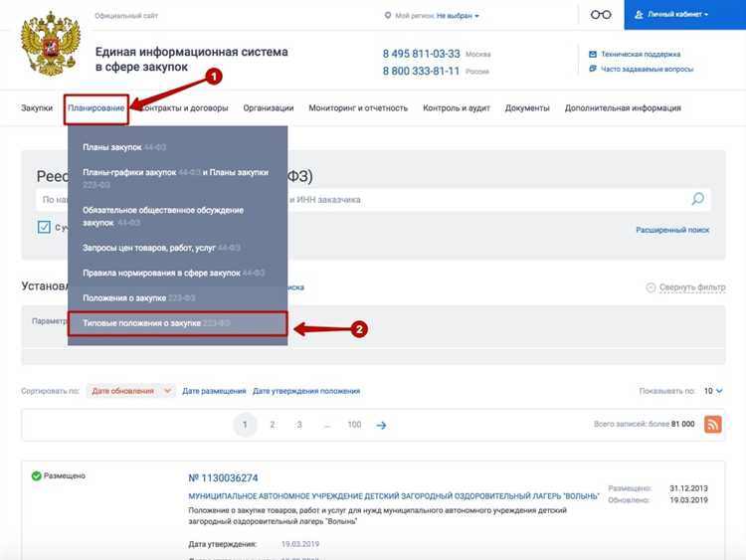Open Дата обновления sort dropdown

tap(131, 391)
